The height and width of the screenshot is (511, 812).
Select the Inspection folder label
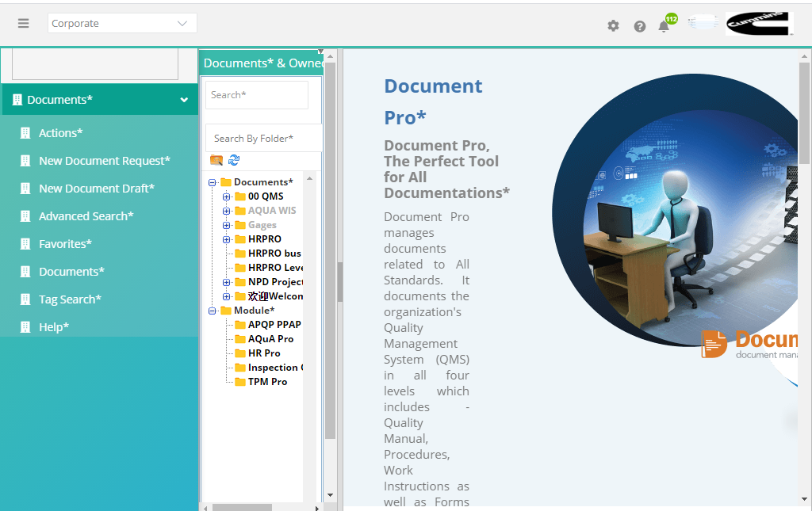pyautogui.click(x=275, y=368)
